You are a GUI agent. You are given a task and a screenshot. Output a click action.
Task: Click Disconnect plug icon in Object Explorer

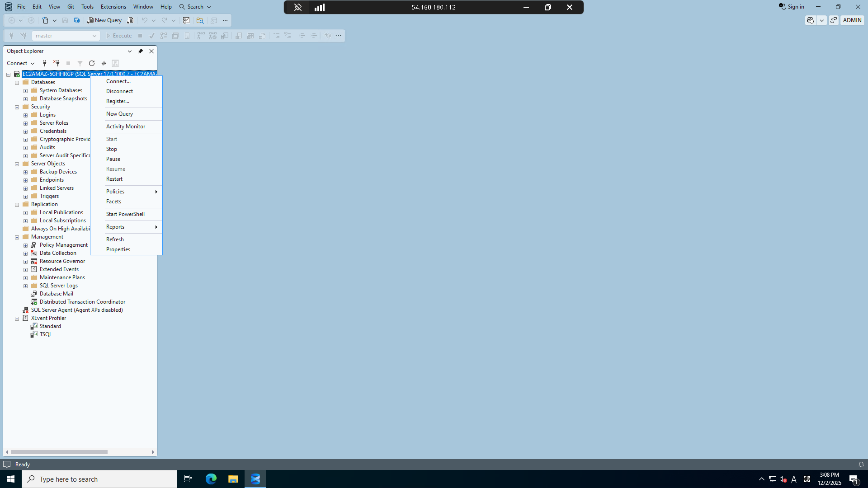pyautogui.click(x=57, y=63)
